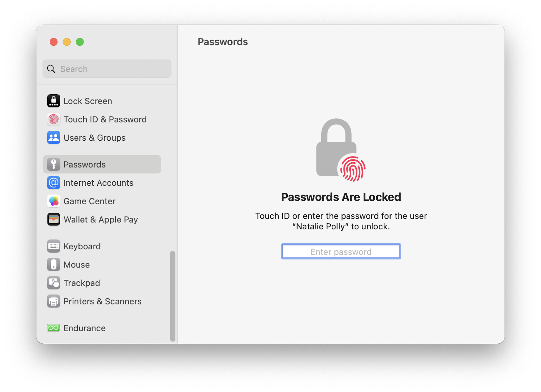Click the Printers & Scanners icon
This screenshot has width=541, height=392.
[x=53, y=301]
